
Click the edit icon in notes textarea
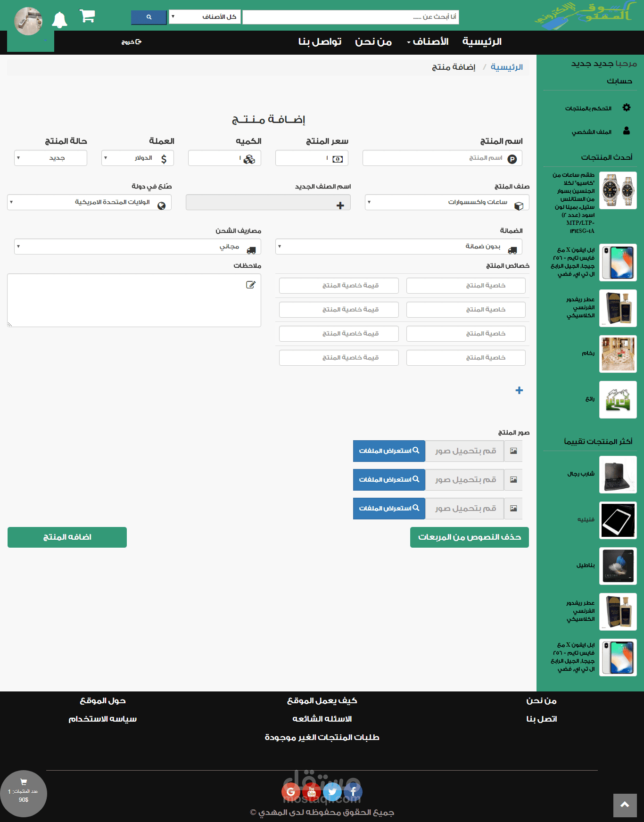pyautogui.click(x=251, y=285)
